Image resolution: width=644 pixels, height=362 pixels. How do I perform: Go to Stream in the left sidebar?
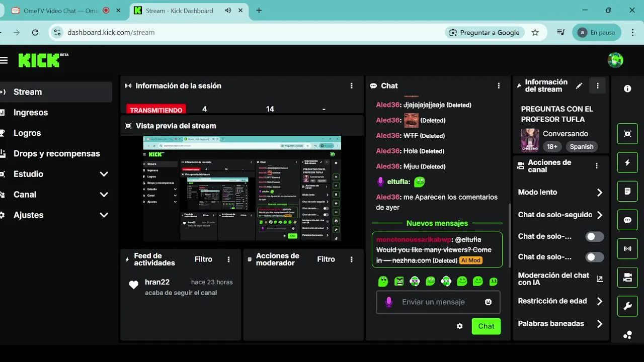(56, 92)
